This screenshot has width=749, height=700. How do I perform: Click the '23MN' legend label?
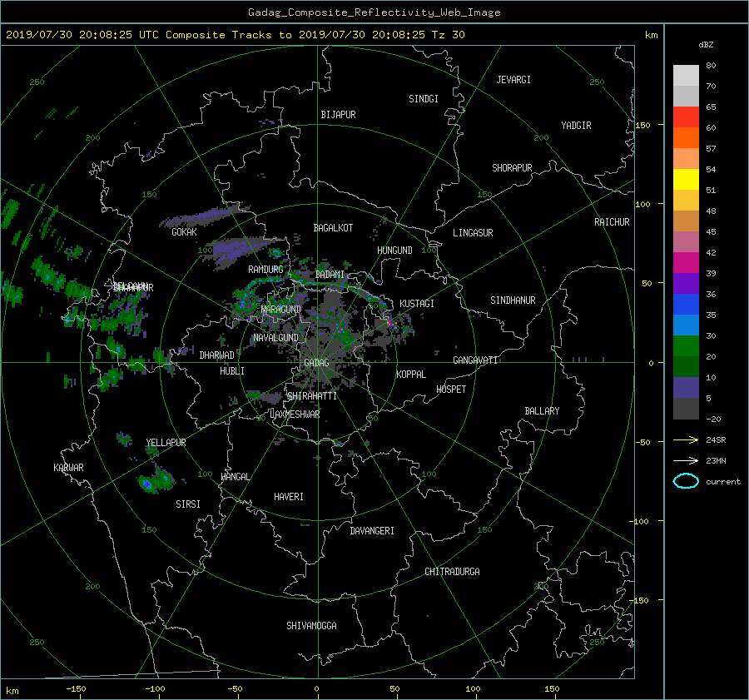coord(716,460)
